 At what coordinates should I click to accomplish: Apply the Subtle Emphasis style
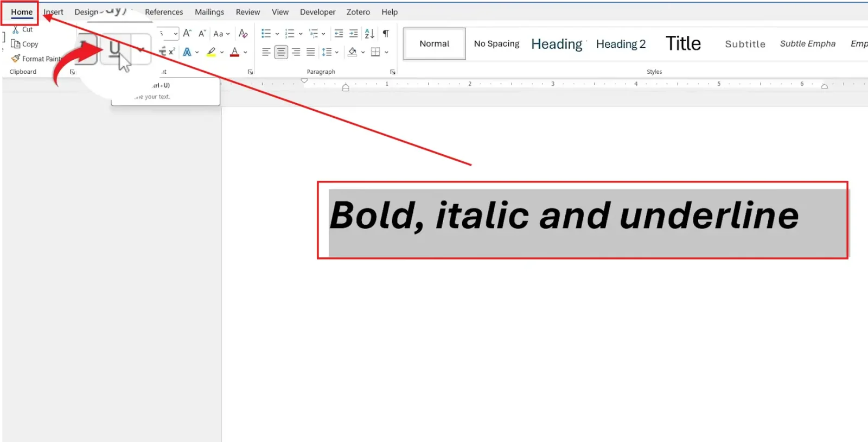807,44
